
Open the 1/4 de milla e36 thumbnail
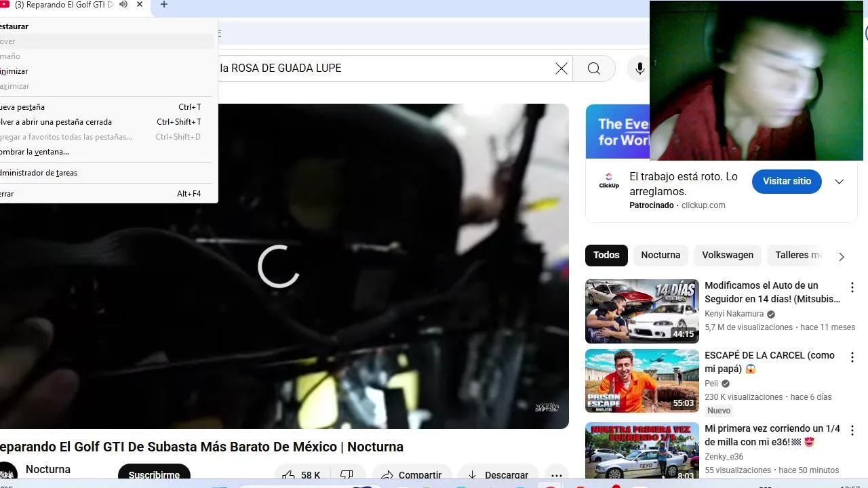[642, 452]
